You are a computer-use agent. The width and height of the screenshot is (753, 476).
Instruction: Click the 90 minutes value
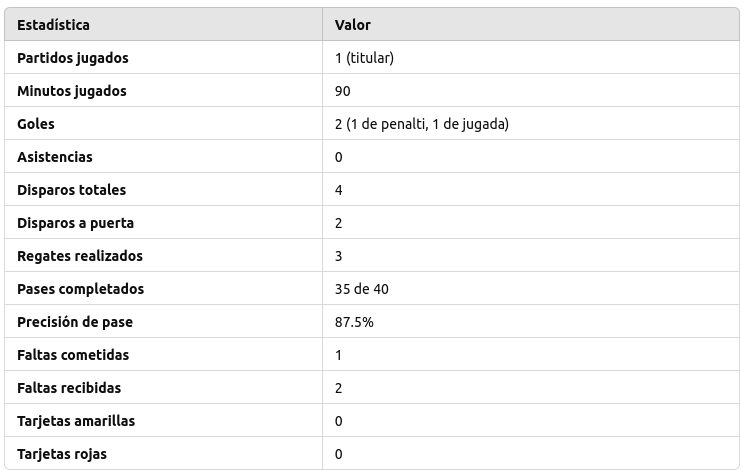342,91
